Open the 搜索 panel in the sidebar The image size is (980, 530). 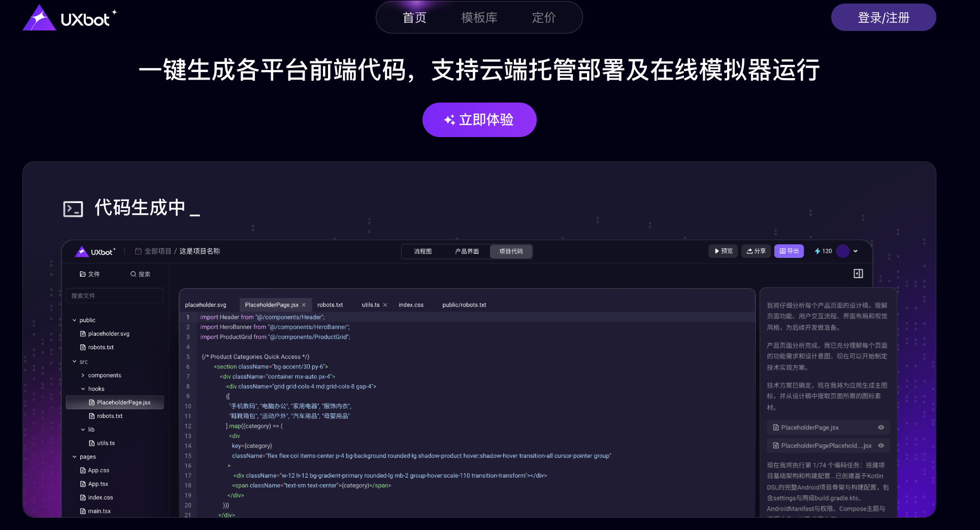coord(140,274)
